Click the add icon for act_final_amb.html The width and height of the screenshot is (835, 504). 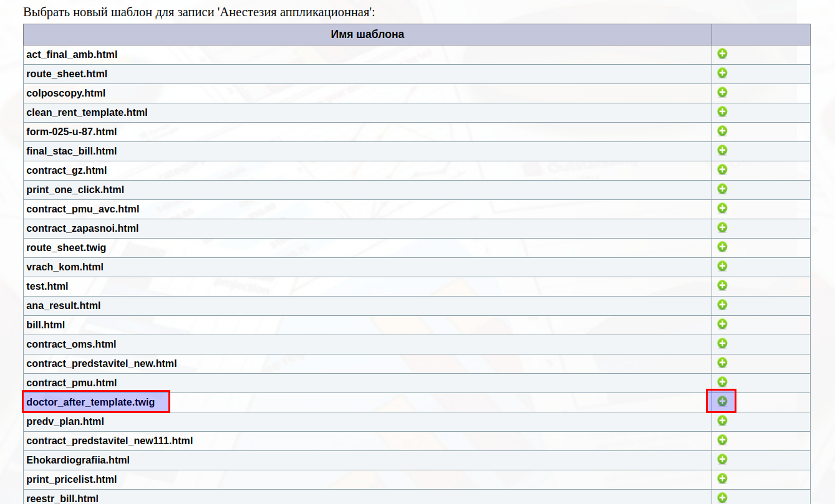(x=722, y=54)
